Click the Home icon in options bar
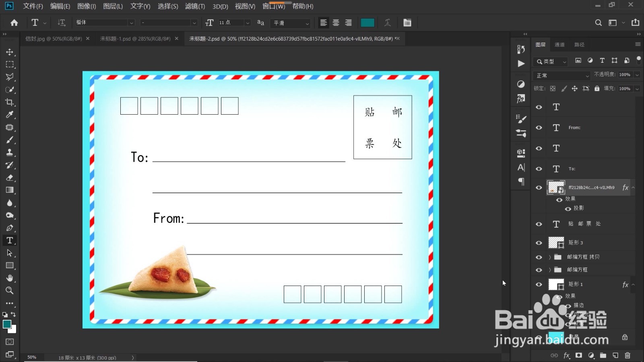 click(x=14, y=23)
